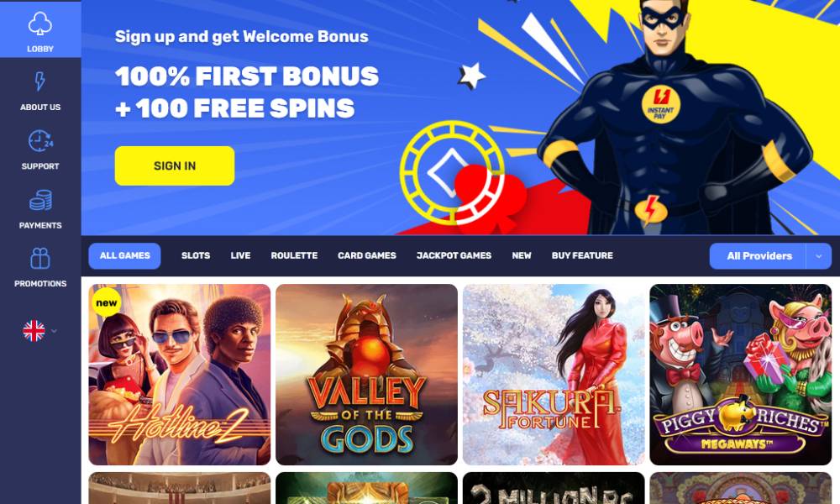
Task: Open the Buy Feature category
Action: 582,255
